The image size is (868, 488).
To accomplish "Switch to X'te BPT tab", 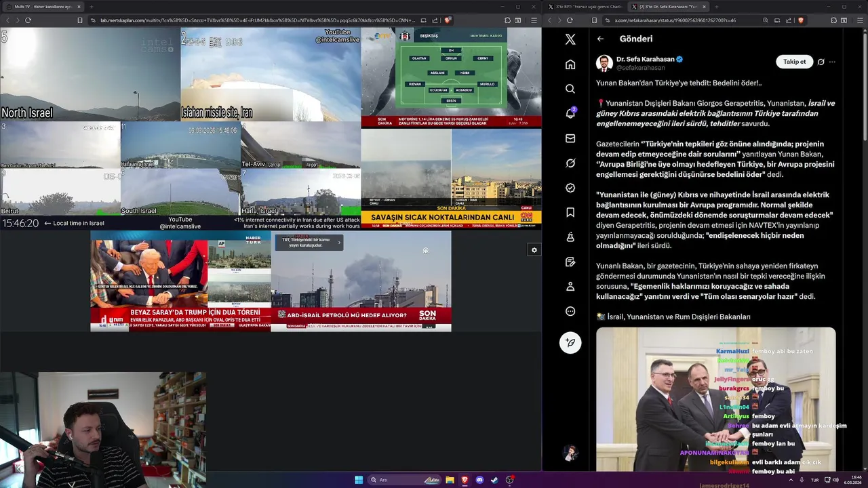I will tap(586, 7).
